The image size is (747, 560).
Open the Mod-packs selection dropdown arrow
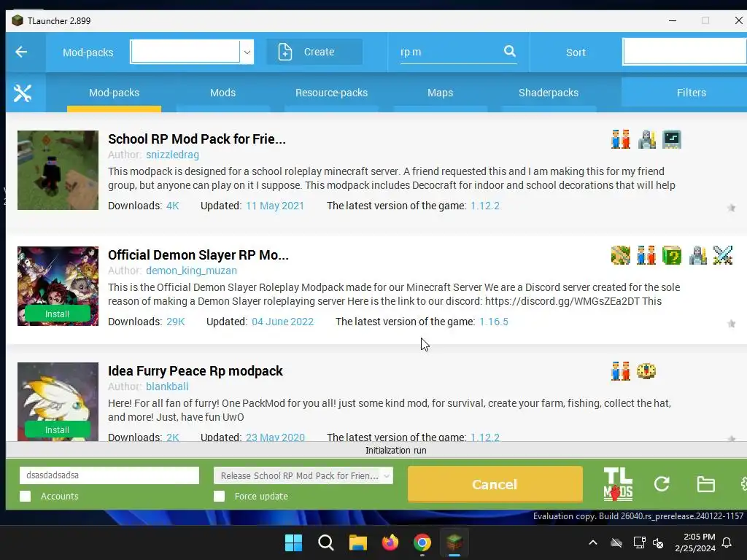247,52
